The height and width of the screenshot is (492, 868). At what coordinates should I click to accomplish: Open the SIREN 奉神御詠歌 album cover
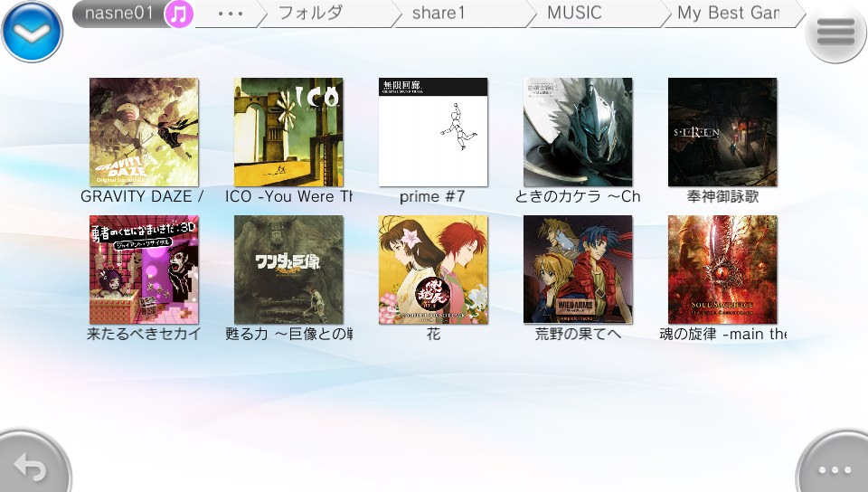click(x=722, y=132)
